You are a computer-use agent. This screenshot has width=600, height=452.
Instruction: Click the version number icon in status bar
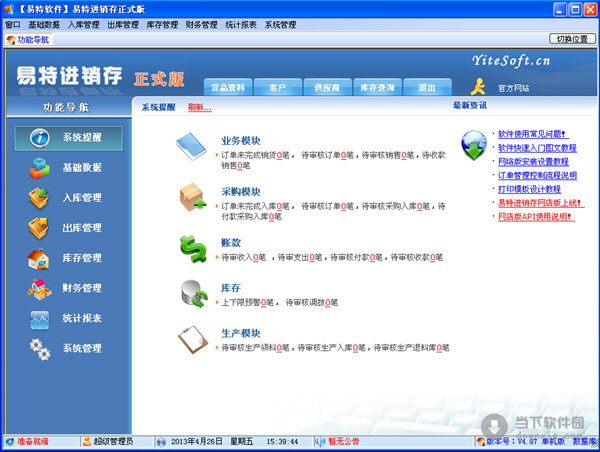[x=481, y=442]
